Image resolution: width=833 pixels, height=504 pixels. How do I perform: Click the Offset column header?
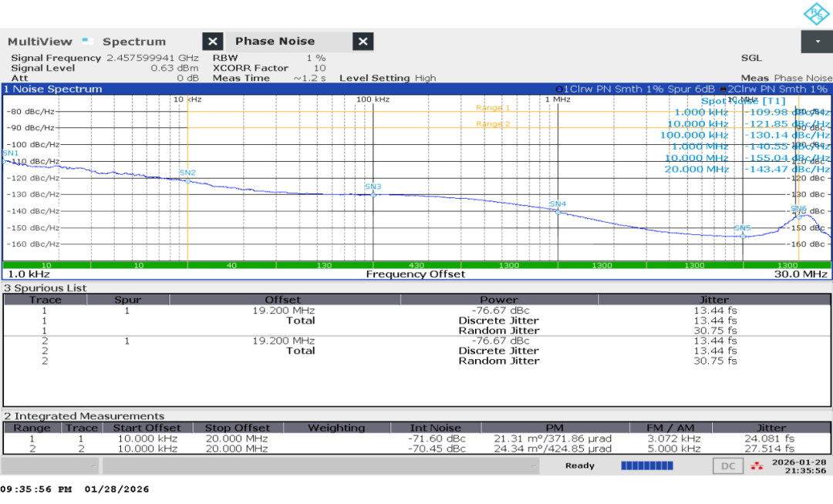click(x=283, y=299)
